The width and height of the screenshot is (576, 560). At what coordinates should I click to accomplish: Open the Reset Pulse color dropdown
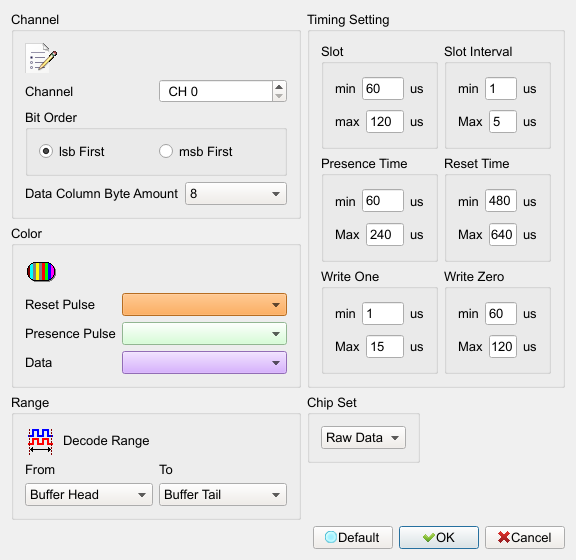[x=204, y=305]
